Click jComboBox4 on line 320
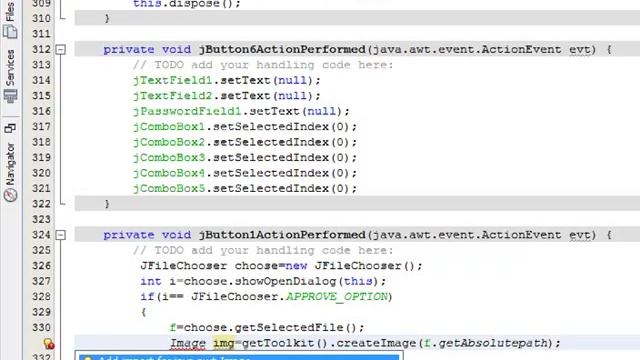Viewport: 640px width, 360px height. [169, 173]
